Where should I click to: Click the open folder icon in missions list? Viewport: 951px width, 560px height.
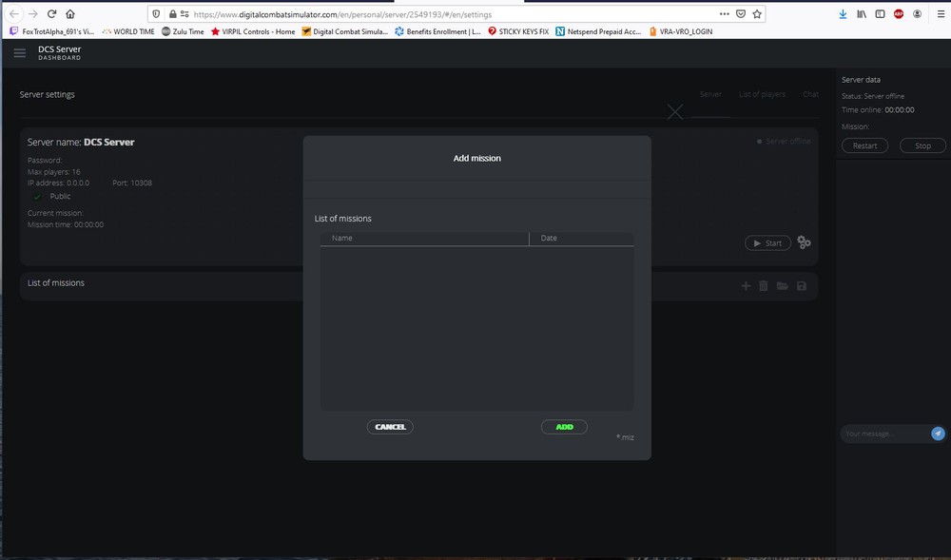coord(783,286)
